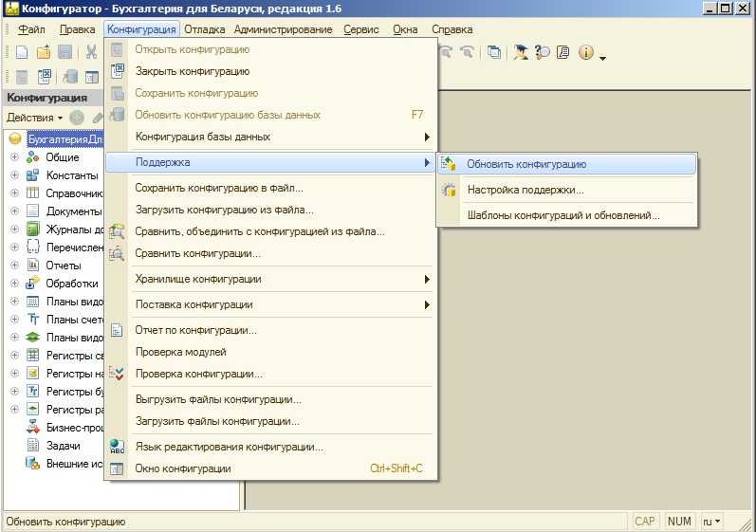Open the Администрирование menu

[283, 29]
